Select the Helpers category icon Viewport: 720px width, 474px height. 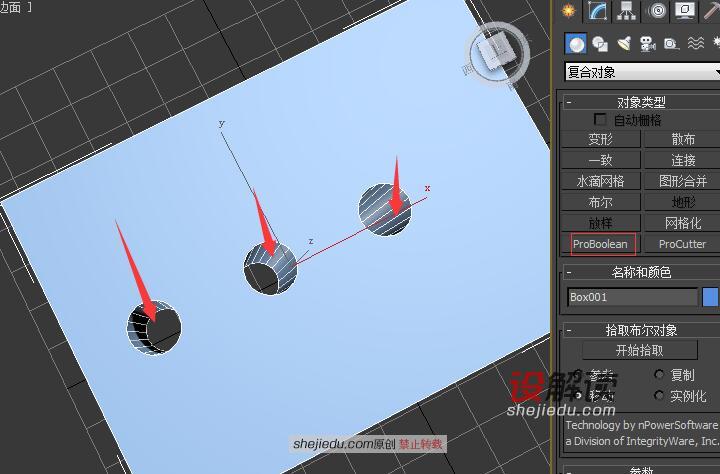(x=671, y=44)
